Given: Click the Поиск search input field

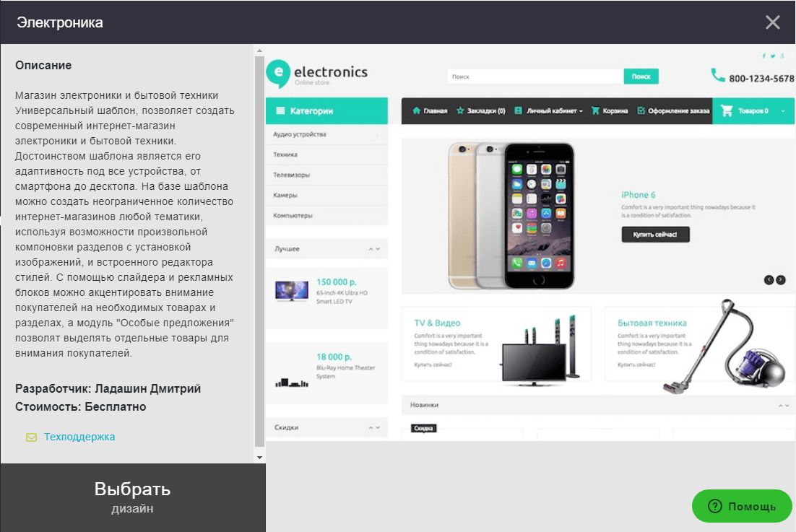Looking at the screenshot, I should point(535,77).
